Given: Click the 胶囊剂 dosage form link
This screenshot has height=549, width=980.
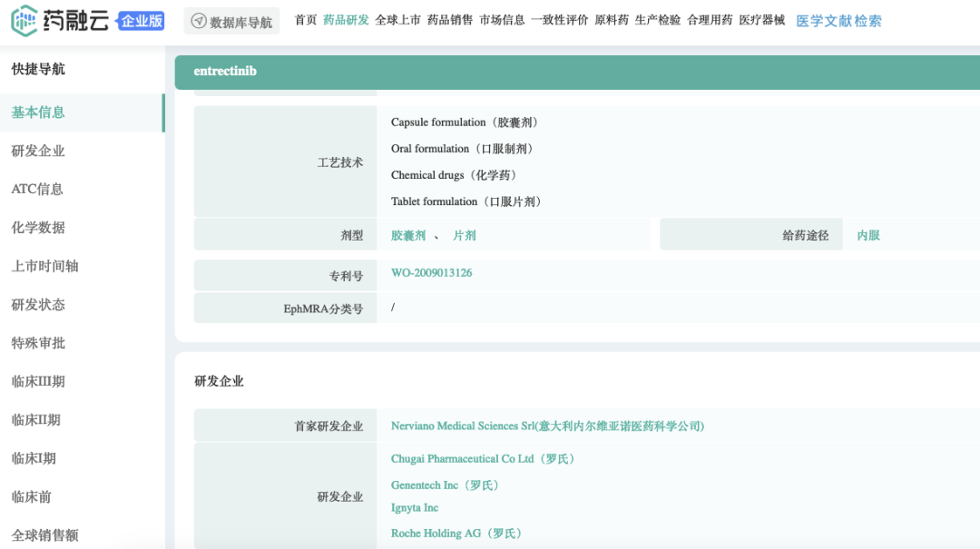Looking at the screenshot, I should point(408,235).
